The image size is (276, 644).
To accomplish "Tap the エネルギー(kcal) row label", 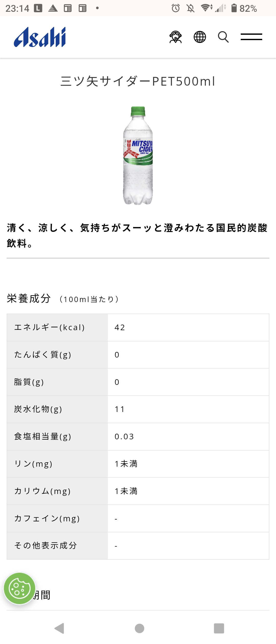I will tap(50, 327).
